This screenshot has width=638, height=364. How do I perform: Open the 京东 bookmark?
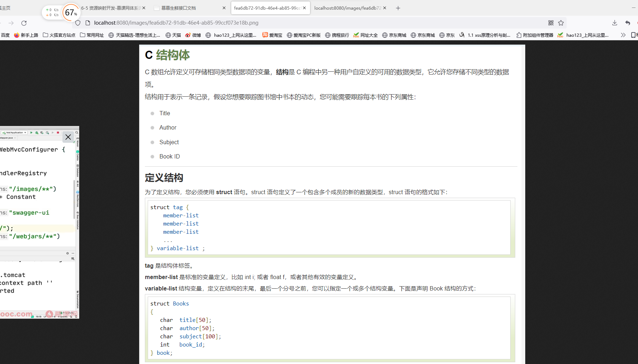447,35
